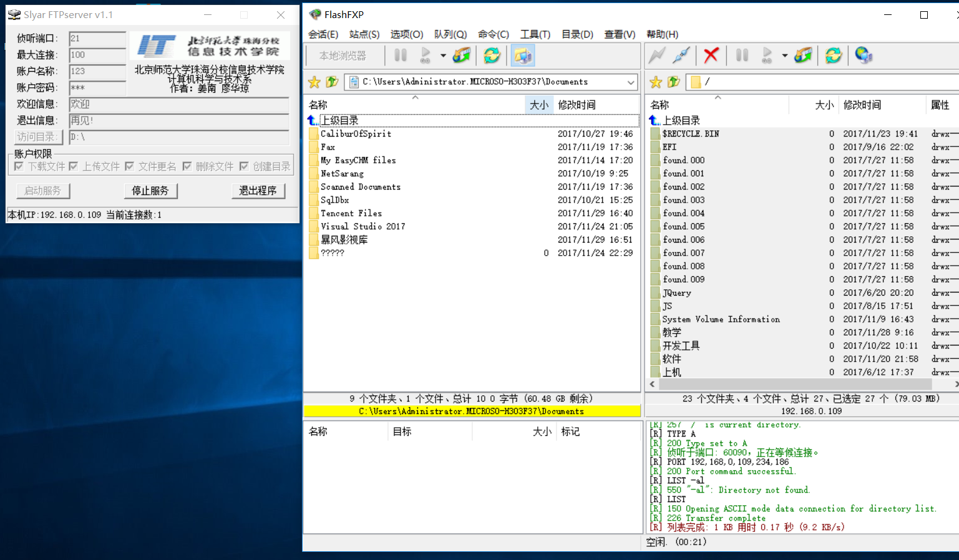Click the Slyar FTPserver title bar icon

14,14
